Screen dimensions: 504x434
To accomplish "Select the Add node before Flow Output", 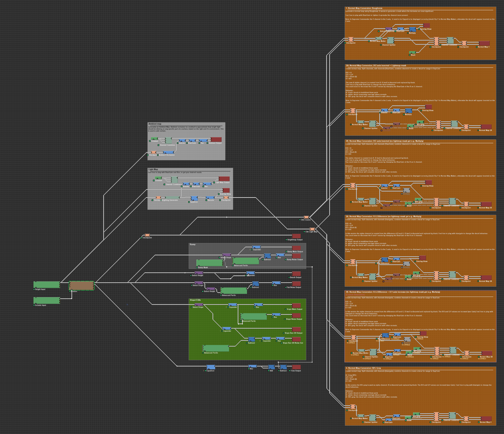I will 271,367.
